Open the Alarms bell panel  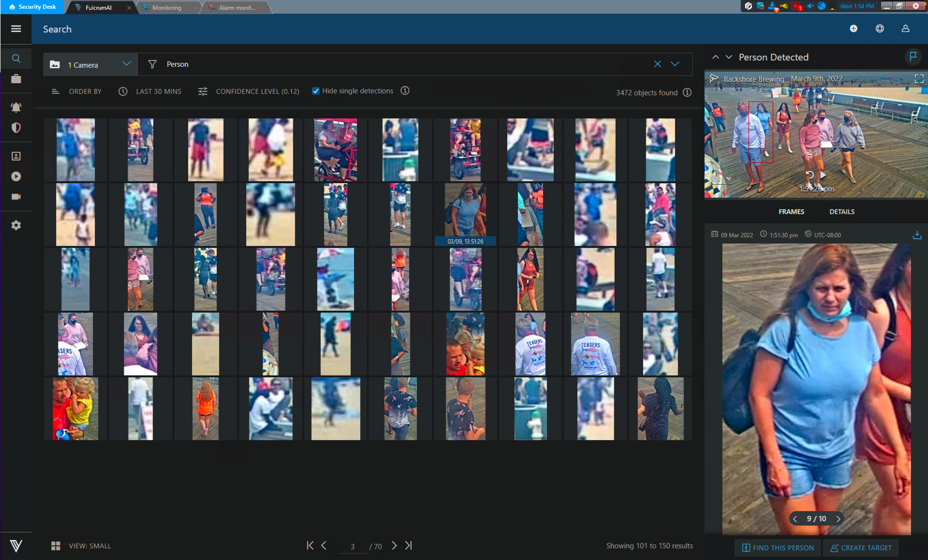pyautogui.click(x=16, y=107)
